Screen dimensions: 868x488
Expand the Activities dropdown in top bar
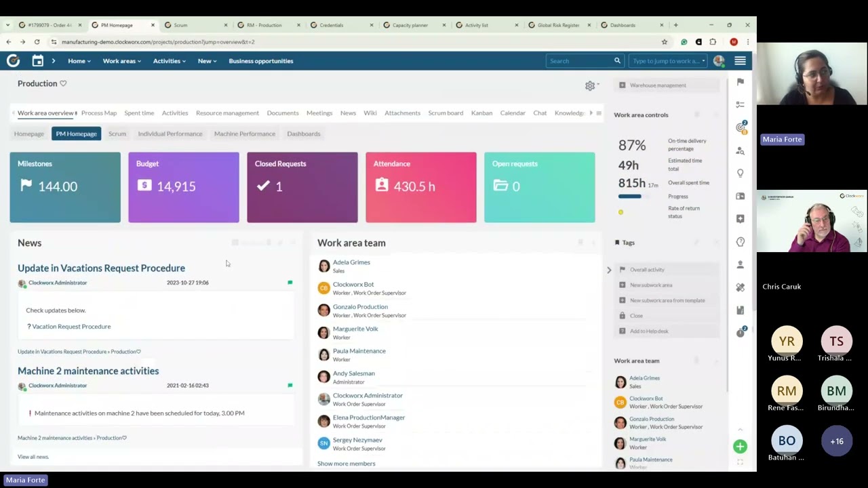point(169,61)
